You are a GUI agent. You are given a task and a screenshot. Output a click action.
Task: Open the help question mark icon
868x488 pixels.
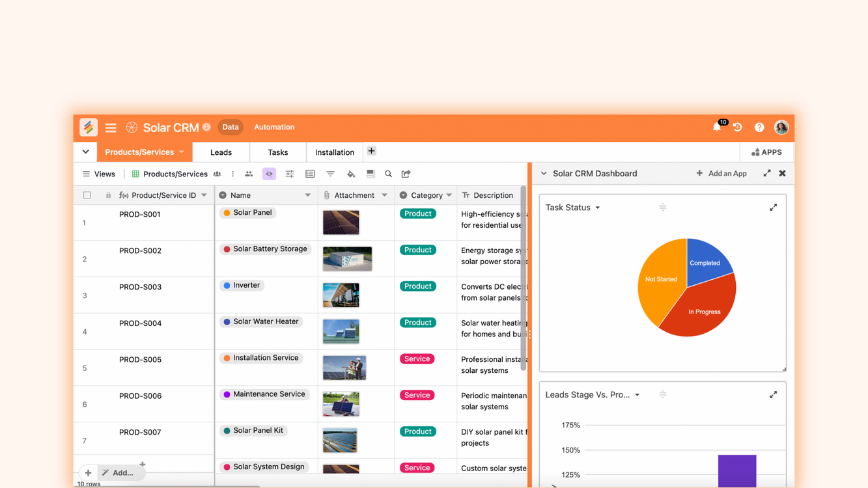(759, 128)
